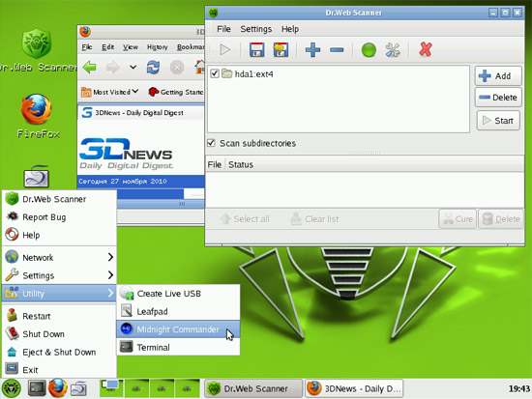Image resolution: width=532 pixels, height=399 pixels.
Task: Click the Getting Started bookmark icon in Firefox
Action: coord(154,92)
